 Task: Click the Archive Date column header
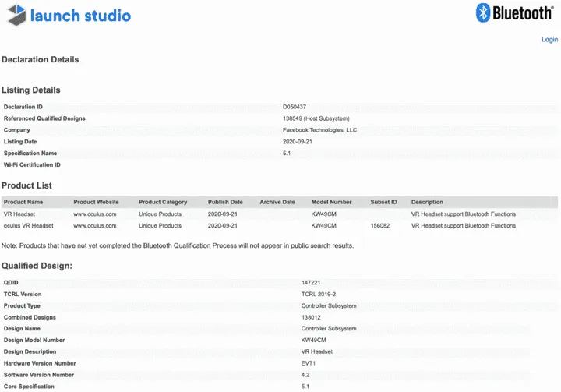tap(277, 202)
